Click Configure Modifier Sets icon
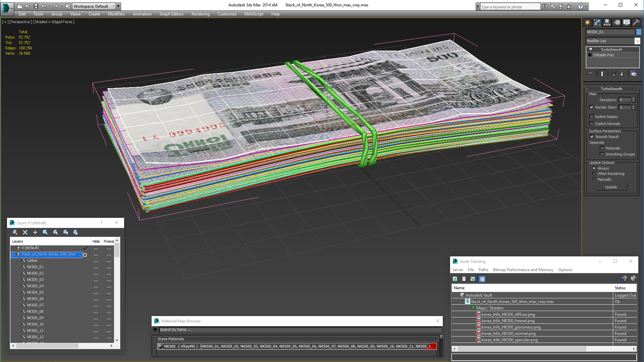The width and height of the screenshot is (644, 362). tap(634, 74)
